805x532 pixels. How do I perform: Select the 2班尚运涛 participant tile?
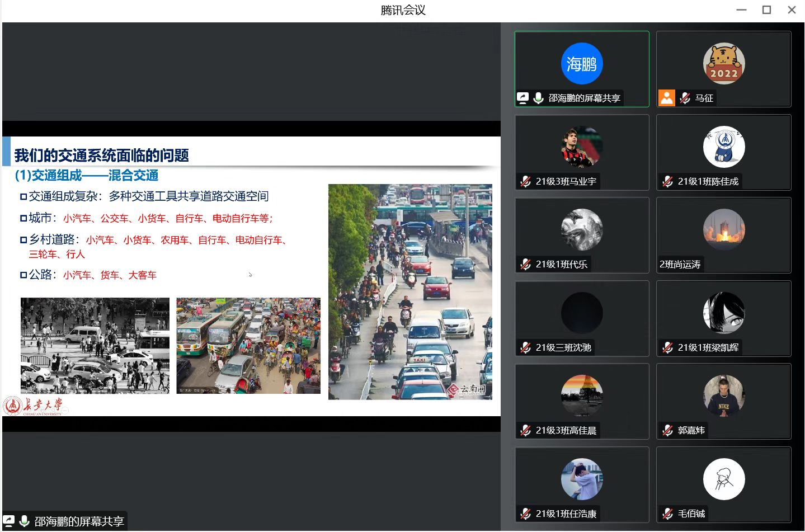point(723,235)
